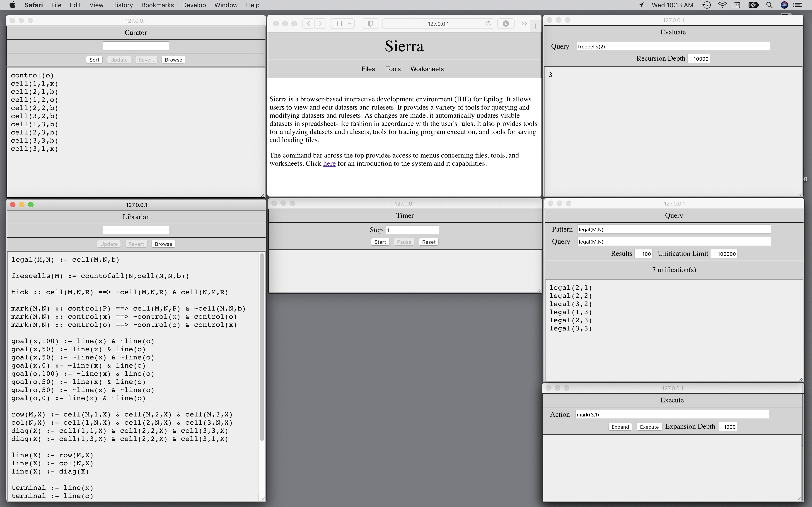Show the Safari sidebar

(338, 24)
